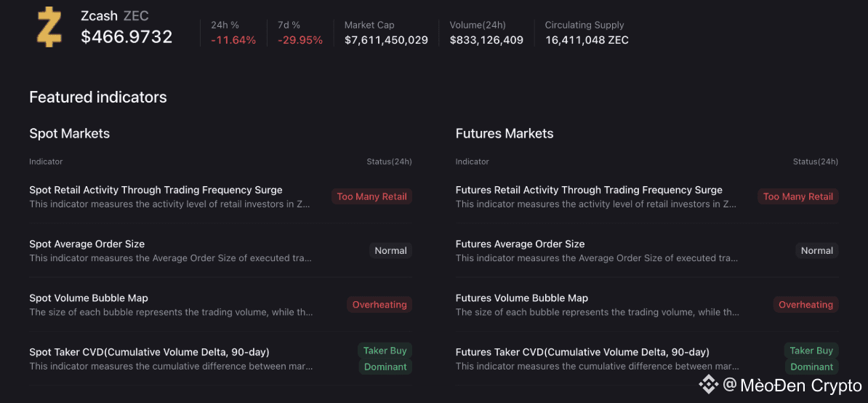Click the Zcash coin logo icon
Image resolution: width=868 pixels, height=403 pixels.
(x=49, y=28)
